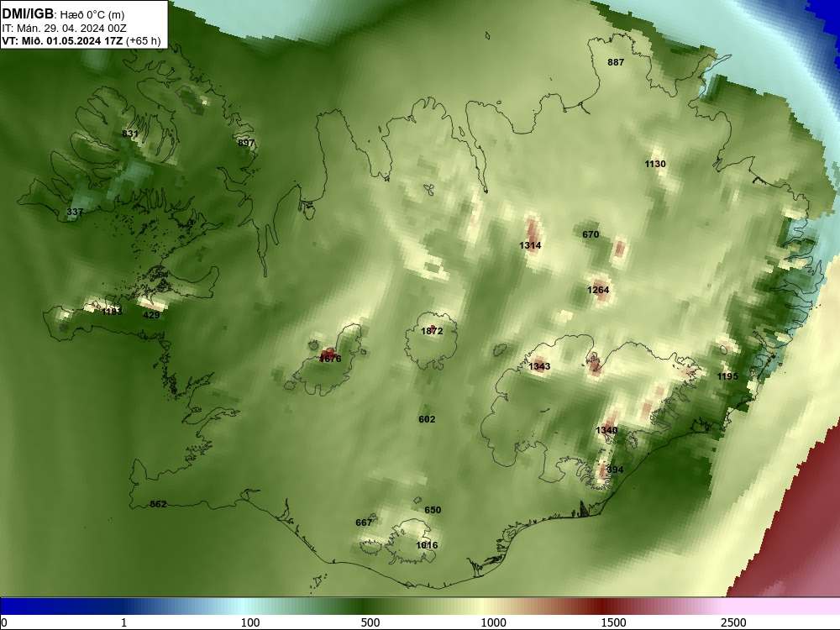Click the 'VT: Mið. 01.05.2024 17Z' valid time
Viewport: 840px width, 630px height.
pyautogui.click(x=63, y=40)
